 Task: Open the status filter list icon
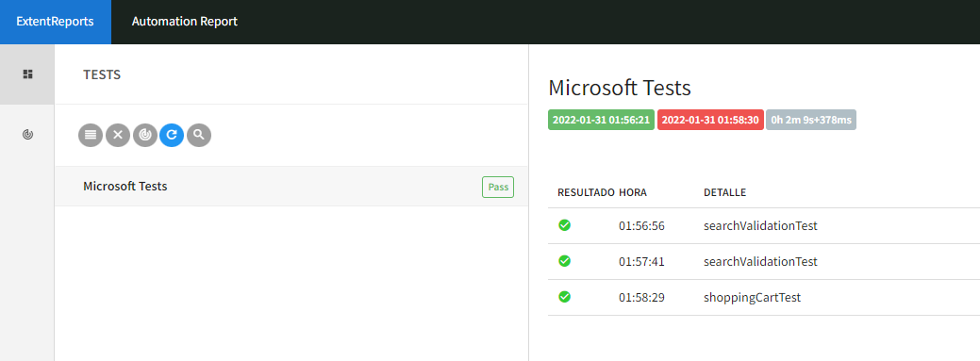(x=90, y=135)
